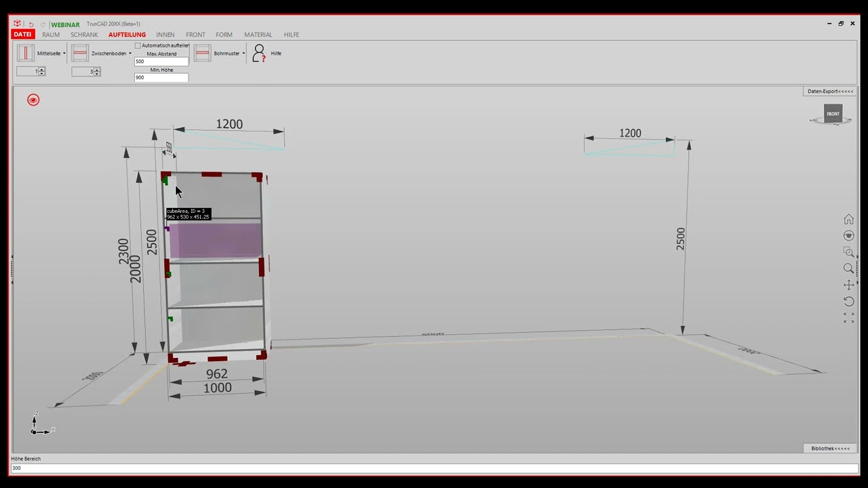Screen dimensions: 868x488
Task: Click the red eye visibility icon
Action: point(33,100)
